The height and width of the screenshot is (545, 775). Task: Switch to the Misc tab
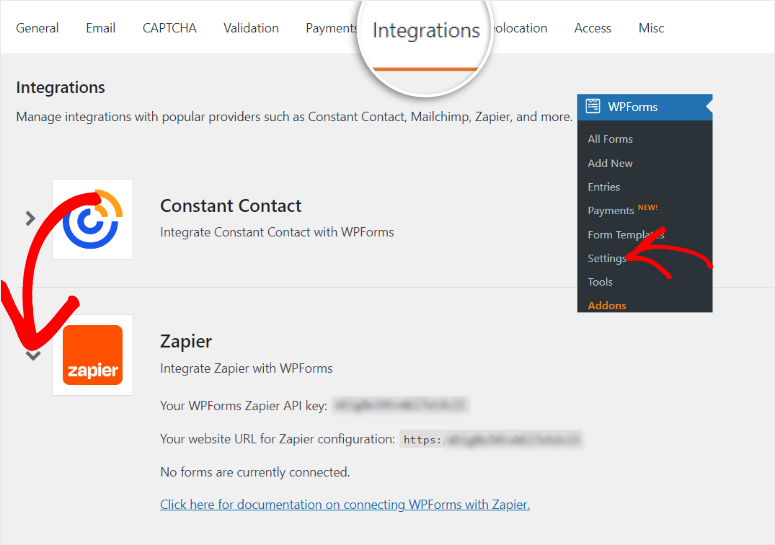click(651, 28)
